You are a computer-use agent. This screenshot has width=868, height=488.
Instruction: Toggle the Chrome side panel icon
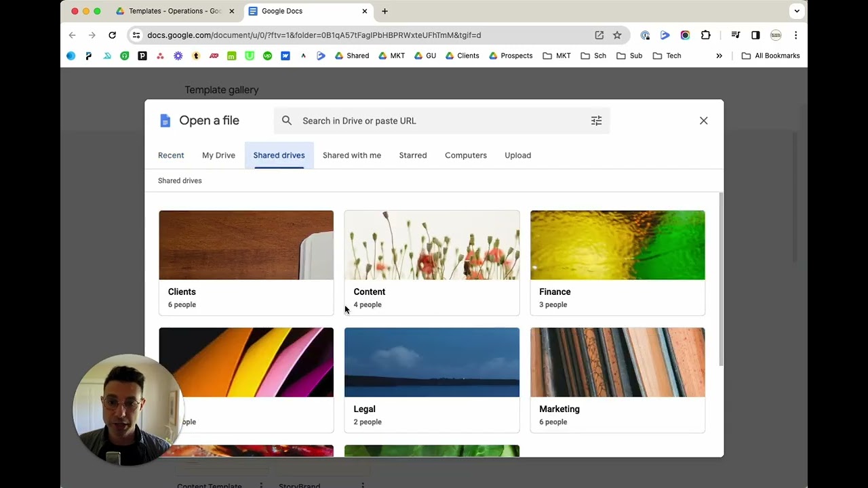pos(755,35)
